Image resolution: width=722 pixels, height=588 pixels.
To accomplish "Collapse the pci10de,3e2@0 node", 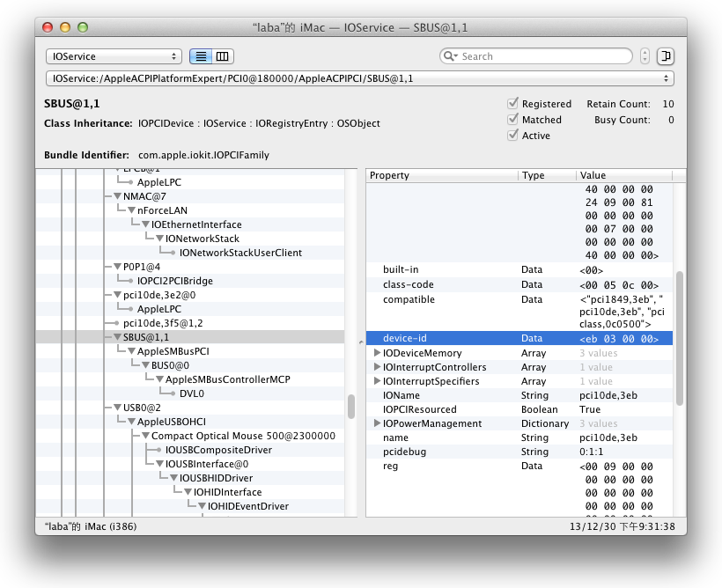I will [117, 295].
